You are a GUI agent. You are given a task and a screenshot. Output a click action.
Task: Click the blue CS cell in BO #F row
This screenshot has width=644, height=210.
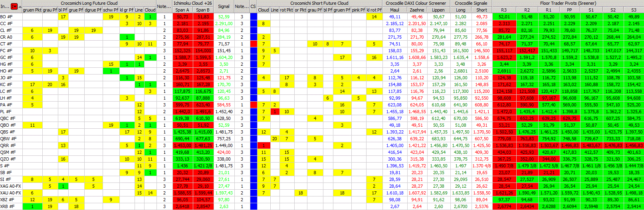(x=253, y=17)
